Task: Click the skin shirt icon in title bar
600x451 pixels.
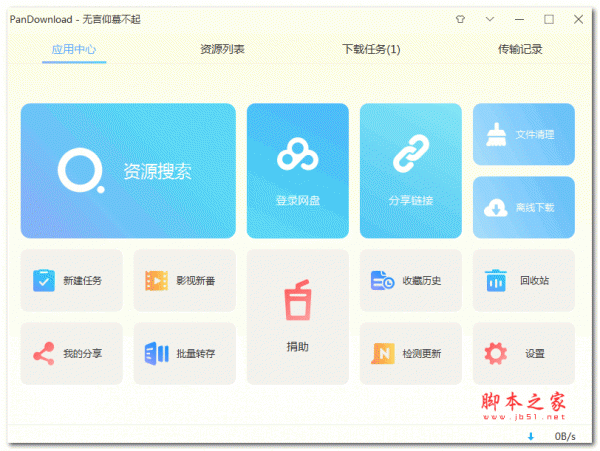Action: pos(460,19)
